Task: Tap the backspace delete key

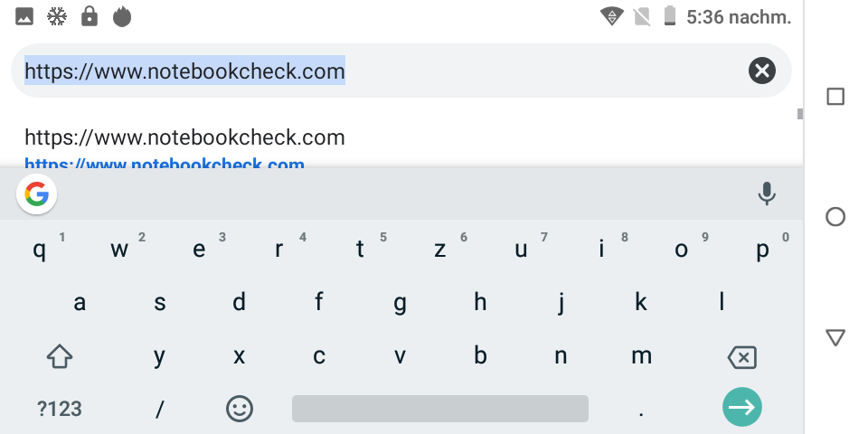Action: [x=741, y=357]
